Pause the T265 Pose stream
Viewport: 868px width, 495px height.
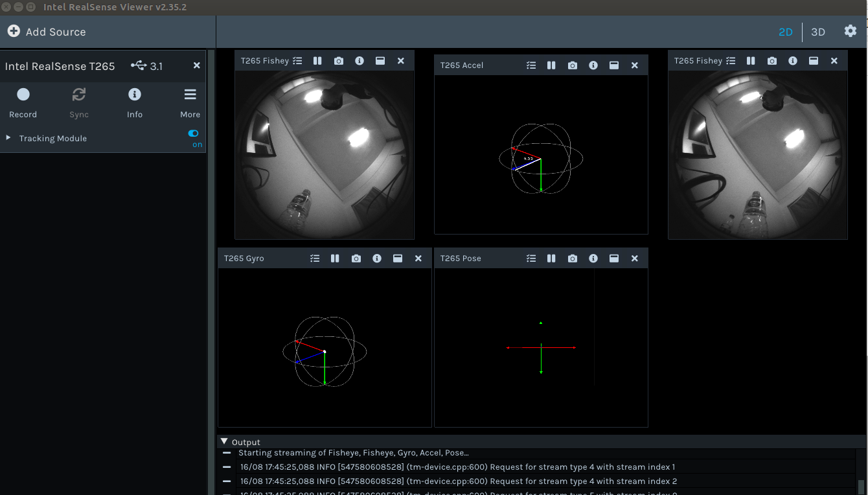click(551, 259)
